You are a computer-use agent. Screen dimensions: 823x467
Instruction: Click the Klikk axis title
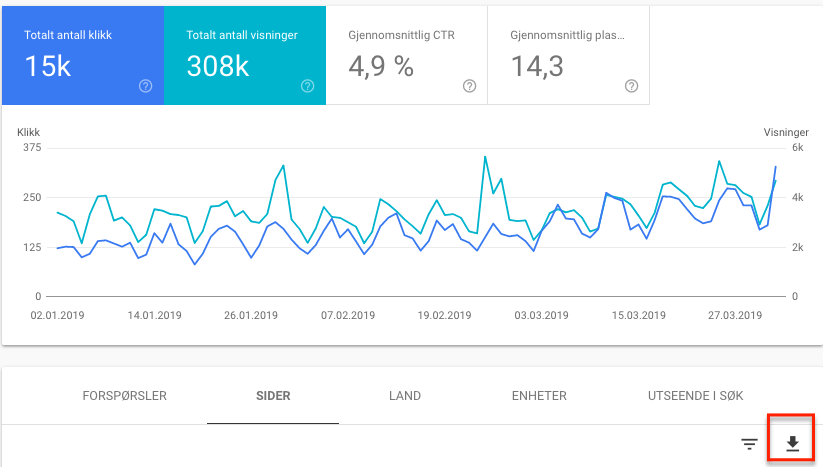[28, 132]
